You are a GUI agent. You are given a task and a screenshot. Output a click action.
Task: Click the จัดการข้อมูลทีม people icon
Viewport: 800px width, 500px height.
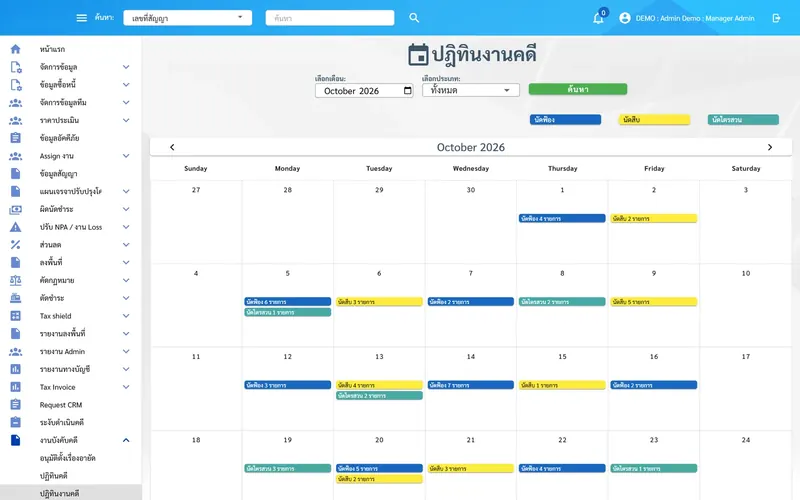[15, 103]
